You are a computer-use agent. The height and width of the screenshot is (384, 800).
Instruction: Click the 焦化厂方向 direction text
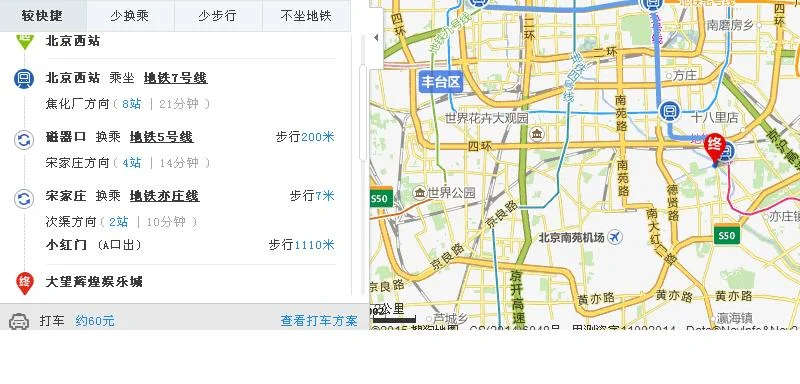click(x=78, y=104)
